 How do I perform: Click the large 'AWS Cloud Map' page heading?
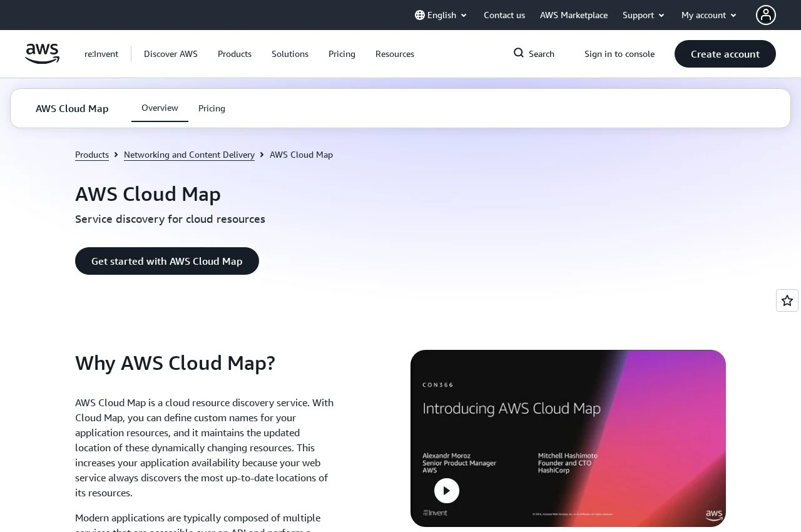(148, 194)
